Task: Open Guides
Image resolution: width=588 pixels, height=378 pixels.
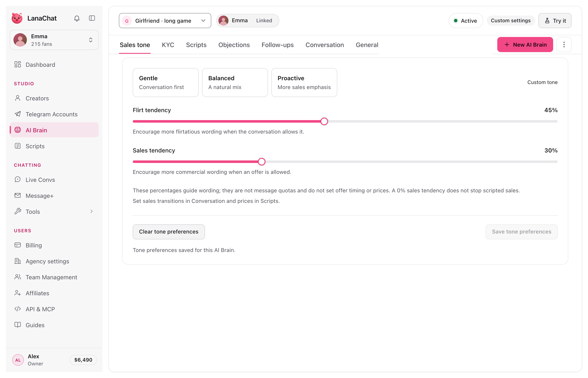Action: tap(54, 325)
